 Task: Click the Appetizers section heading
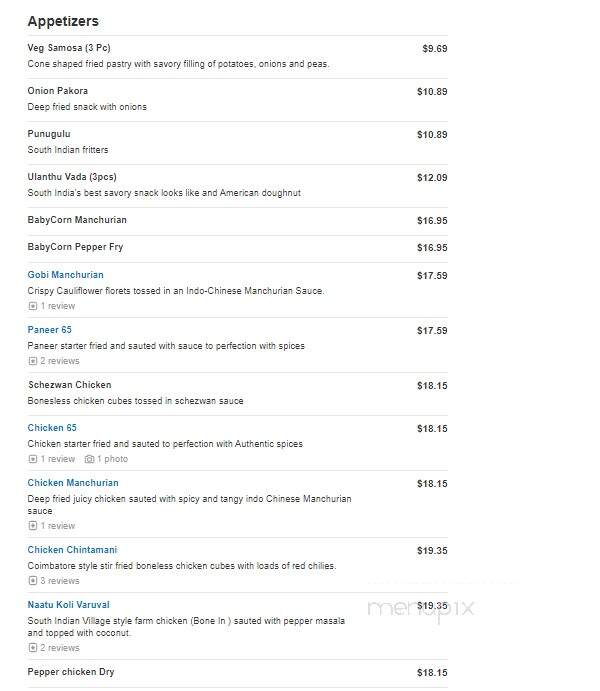[x=63, y=21]
